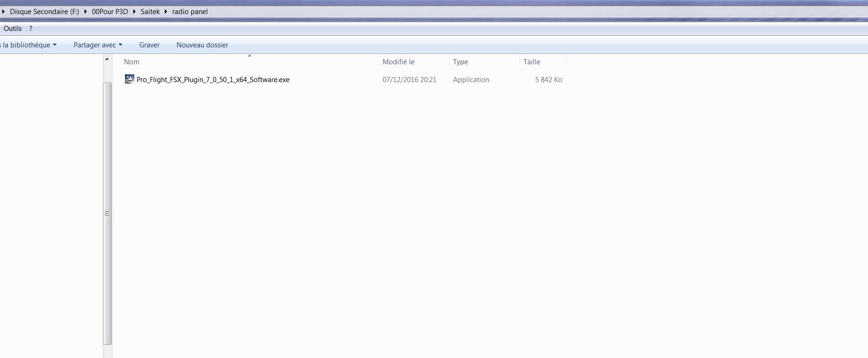This screenshot has width=868, height=358.
Task: Select the Pro_Flight_FSX_Plugin exe file icon
Action: pyautogui.click(x=129, y=79)
